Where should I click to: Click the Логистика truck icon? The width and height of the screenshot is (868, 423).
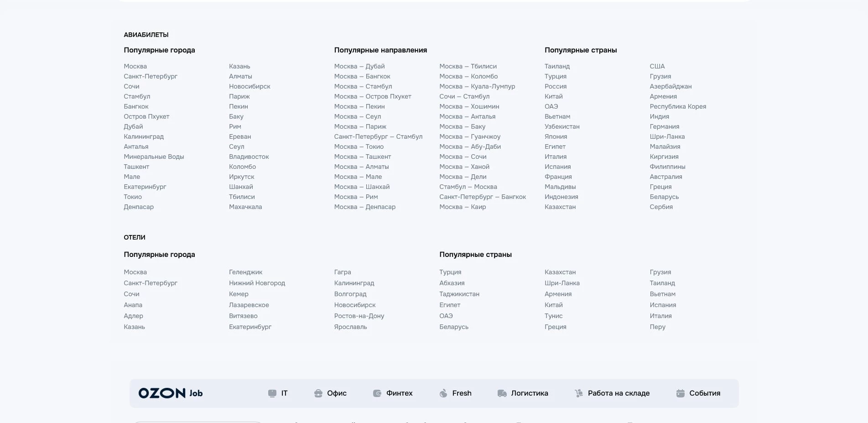click(502, 393)
